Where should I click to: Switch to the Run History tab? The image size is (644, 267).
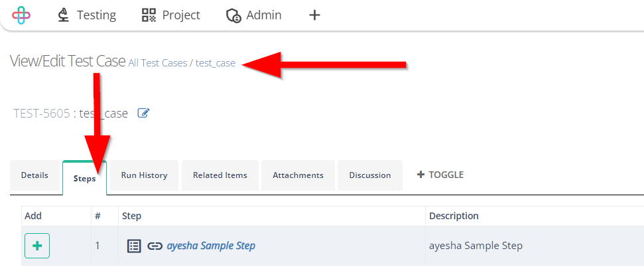(x=144, y=175)
